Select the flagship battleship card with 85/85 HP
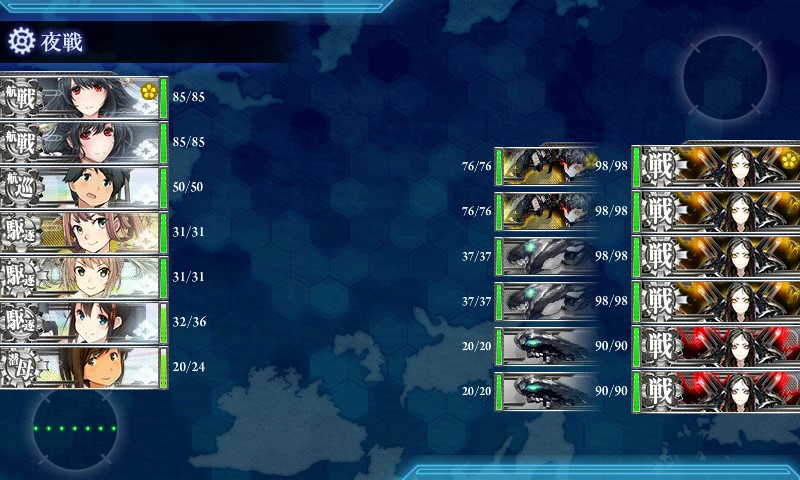This screenshot has width=800, height=480. tap(84, 97)
